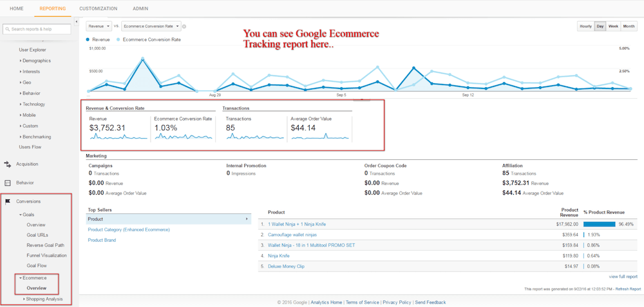The height and width of the screenshot is (307, 644).
Task: Switch chart to Day view
Action: pos(600,26)
